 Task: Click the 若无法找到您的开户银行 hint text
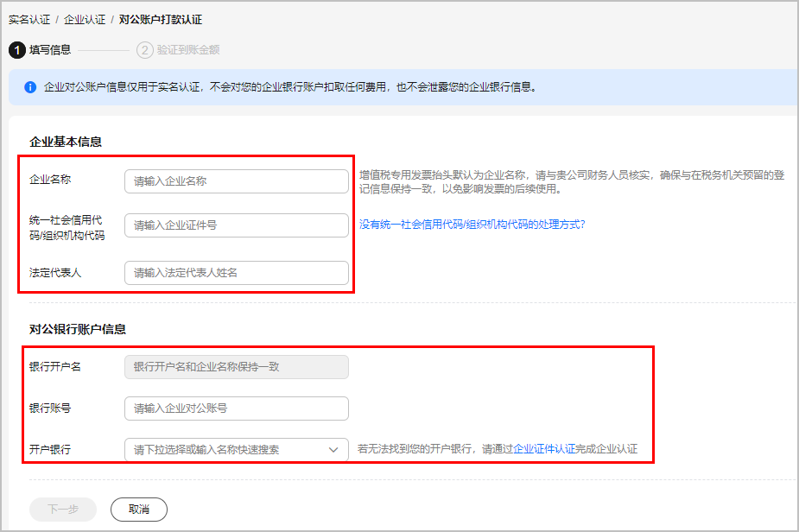click(x=498, y=449)
